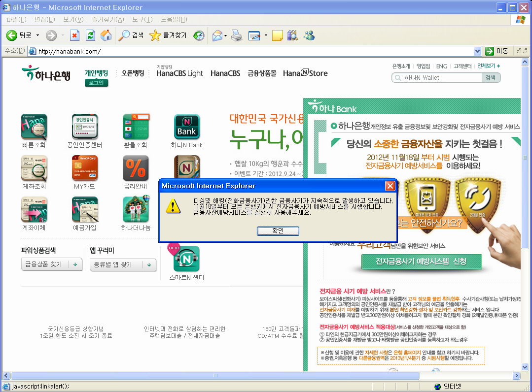532x392 pixels.
Task: Open HanaN Store link
Action: point(305,73)
